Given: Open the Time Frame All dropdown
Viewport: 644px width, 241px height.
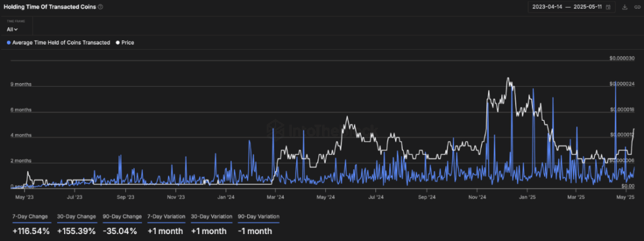Looking at the screenshot, I should point(13,29).
